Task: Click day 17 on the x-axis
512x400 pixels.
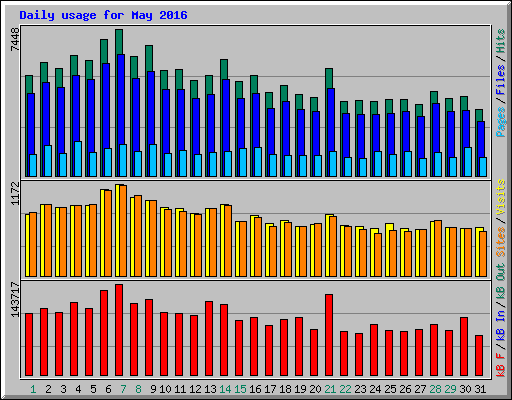Action: [270, 389]
